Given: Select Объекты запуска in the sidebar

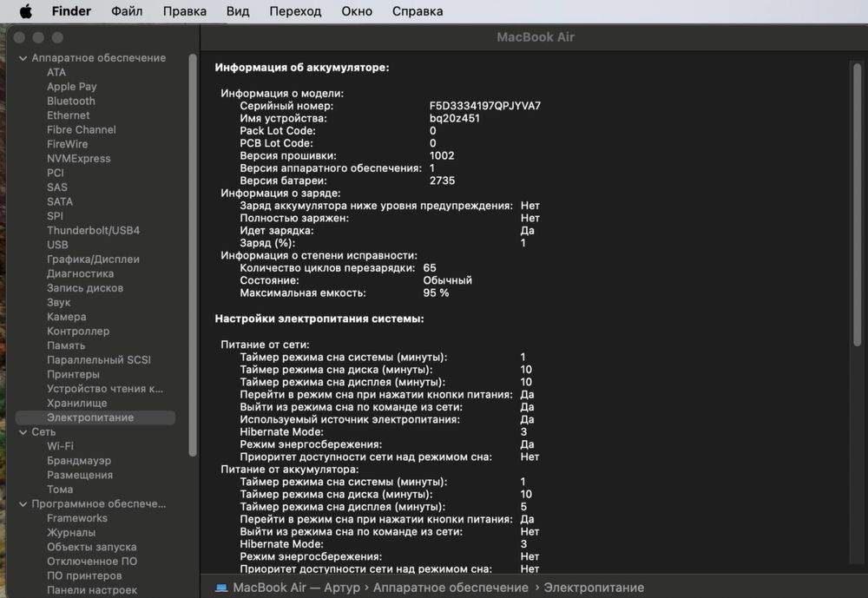Looking at the screenshot, I should pyautogui.click(x=91, y=547).
